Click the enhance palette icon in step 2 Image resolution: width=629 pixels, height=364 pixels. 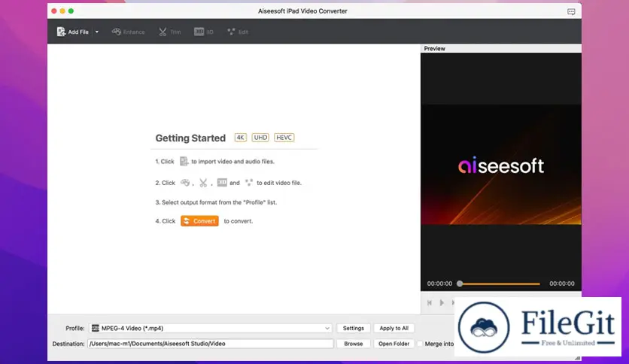[x=185, y=183]
